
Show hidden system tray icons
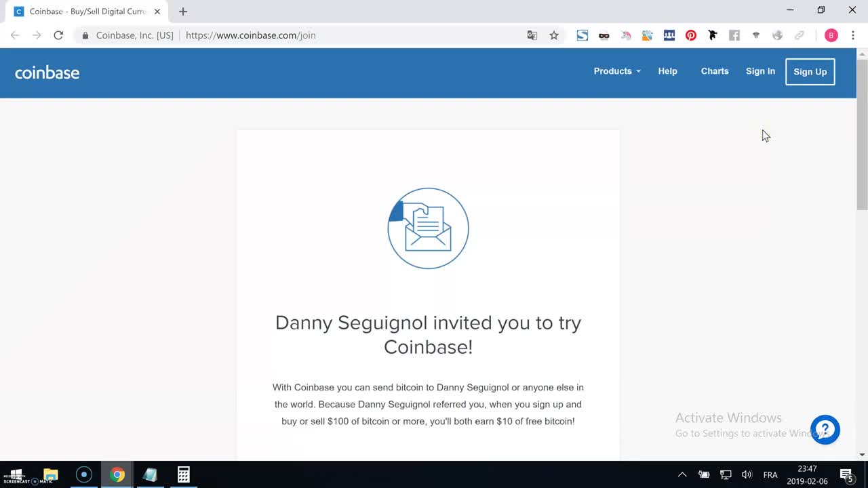tap(682, 474)
